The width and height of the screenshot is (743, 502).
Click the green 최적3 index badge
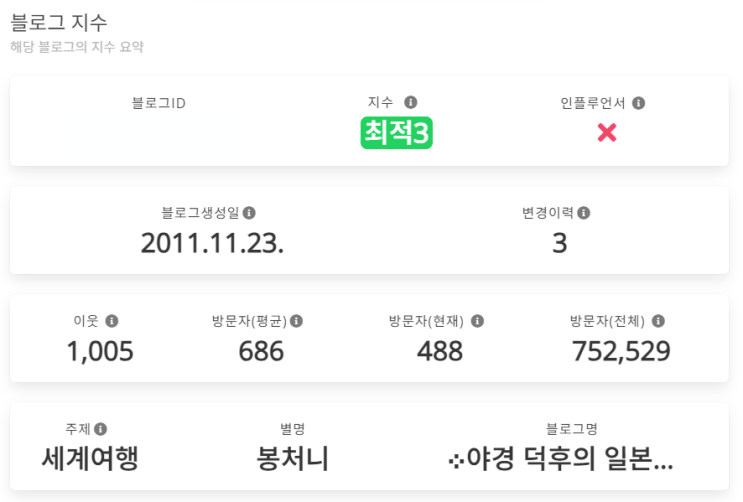pos(396,132)
